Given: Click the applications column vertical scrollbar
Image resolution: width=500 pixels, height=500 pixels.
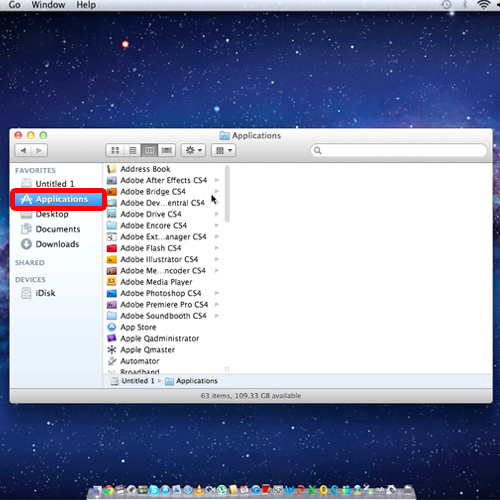Looking at the screenshot, I should tap(227, 194).
